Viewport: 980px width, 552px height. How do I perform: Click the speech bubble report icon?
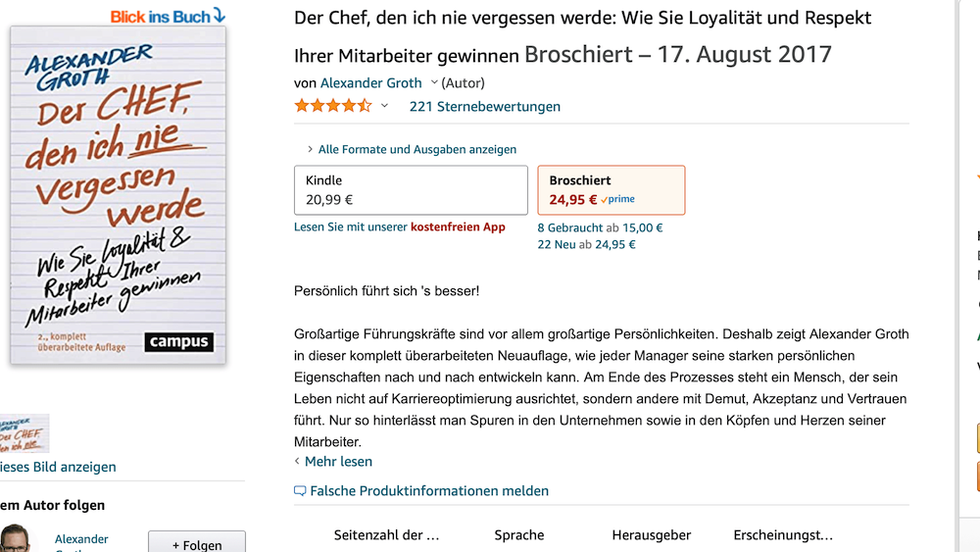click(x=300, y=491)
